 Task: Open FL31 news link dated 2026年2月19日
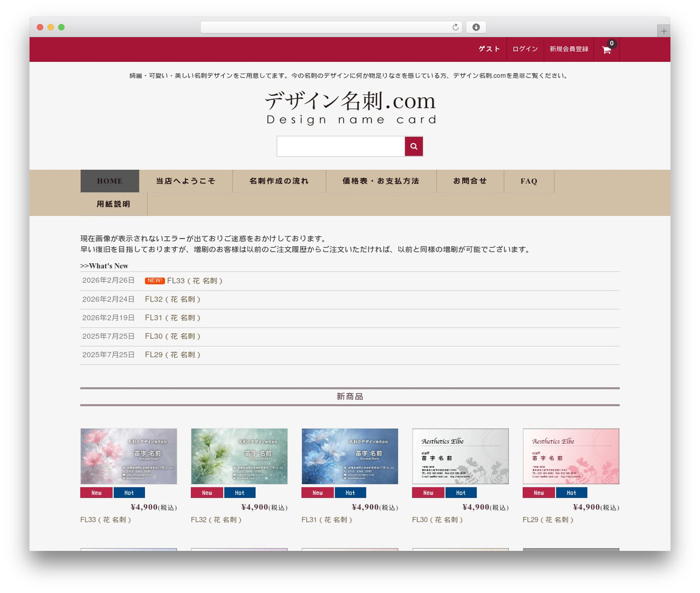pos(173,318)
